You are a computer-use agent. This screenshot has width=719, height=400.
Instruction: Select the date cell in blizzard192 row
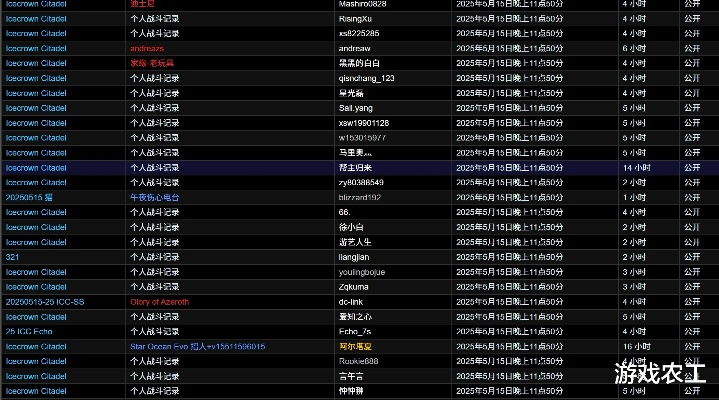pyautogui.click(x=509, y=197)
